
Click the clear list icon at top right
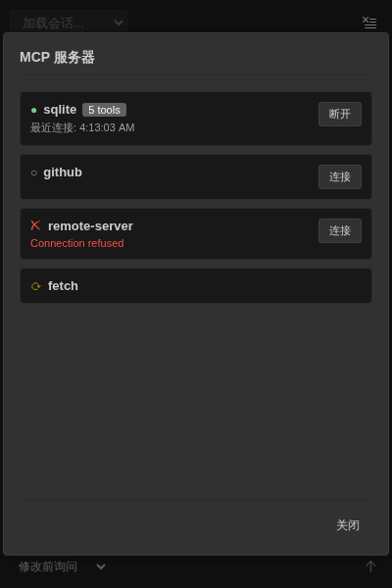(369, 23)
